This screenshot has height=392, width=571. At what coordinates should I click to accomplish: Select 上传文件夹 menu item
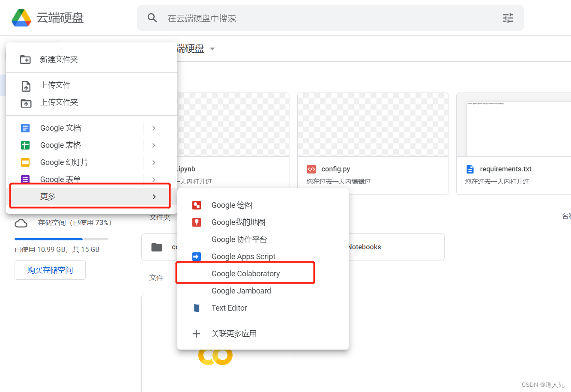(x=92, y=102)
